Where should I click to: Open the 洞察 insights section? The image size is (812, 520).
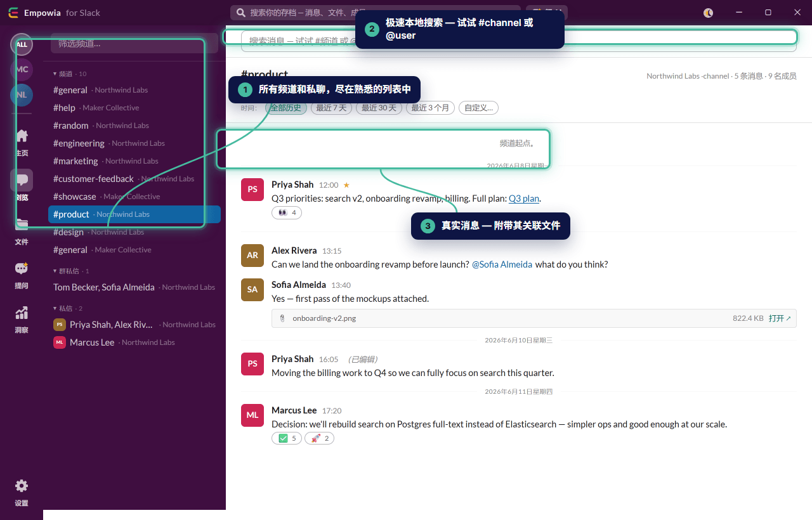(22, 319)
